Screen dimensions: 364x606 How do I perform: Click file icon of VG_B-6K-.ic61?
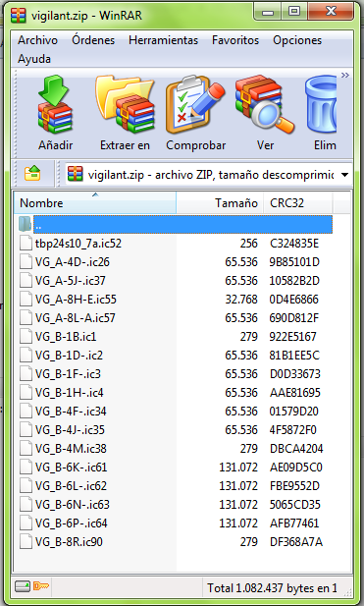point(26,468)
